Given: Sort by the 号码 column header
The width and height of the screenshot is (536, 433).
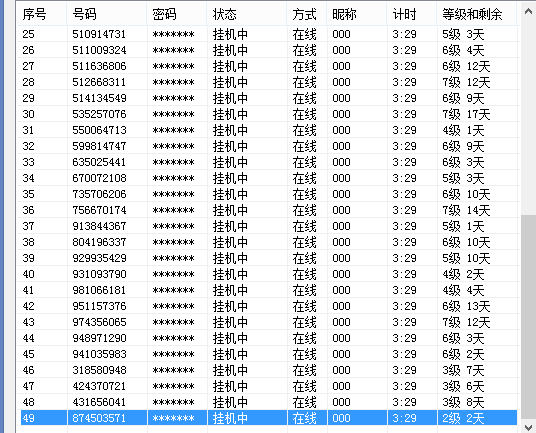Looking at the screenshot, I should [x=107, y=14].
